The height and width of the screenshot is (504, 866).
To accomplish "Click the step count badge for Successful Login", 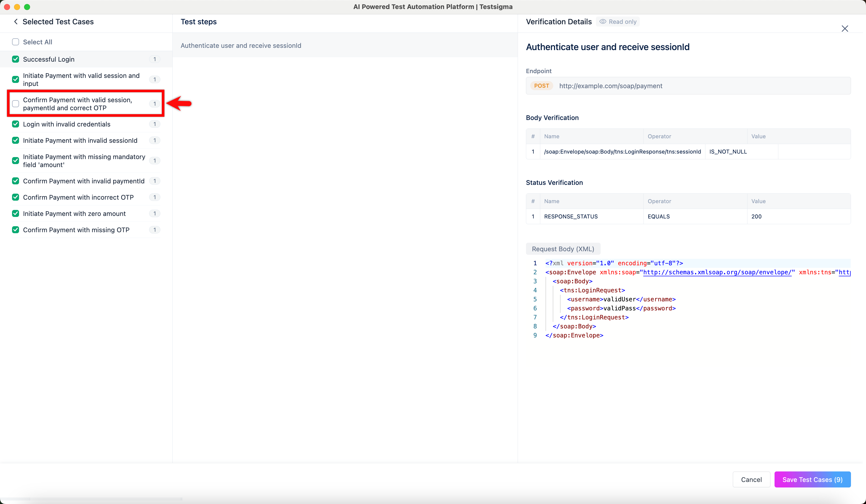I will click(x=155, y=59).
